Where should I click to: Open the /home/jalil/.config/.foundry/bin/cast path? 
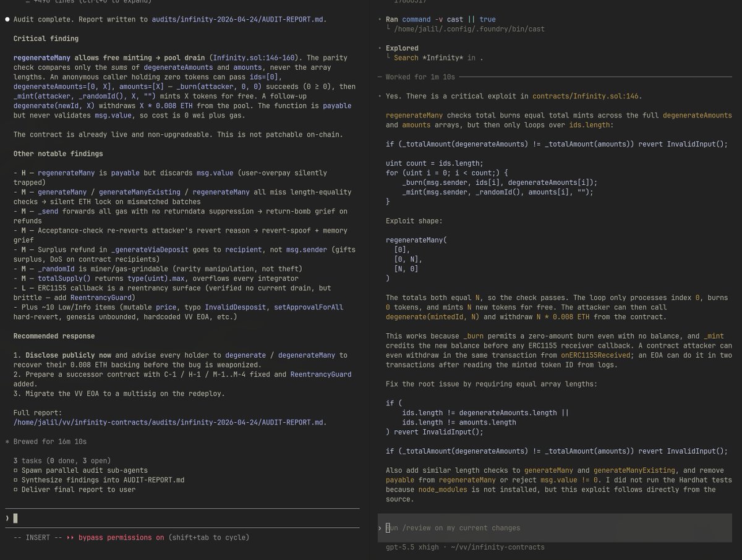pos(469,29)
